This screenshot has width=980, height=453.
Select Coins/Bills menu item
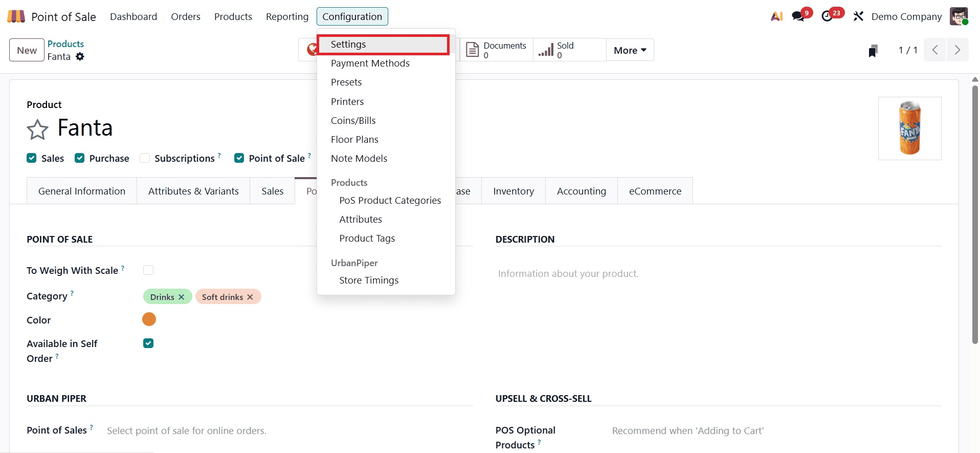386,120
